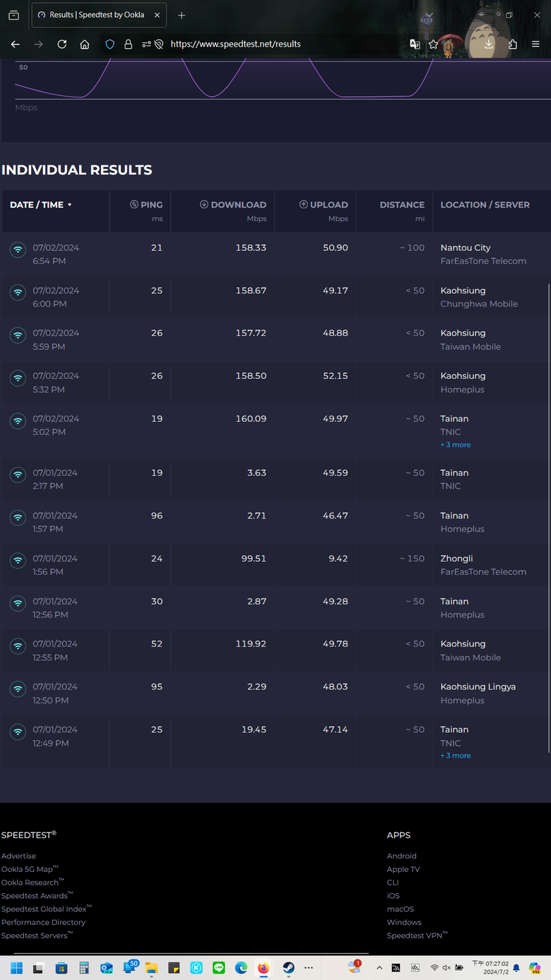Open Steam from the taskbar
This screenshot has width=551, height=980.
click(288, 967)
